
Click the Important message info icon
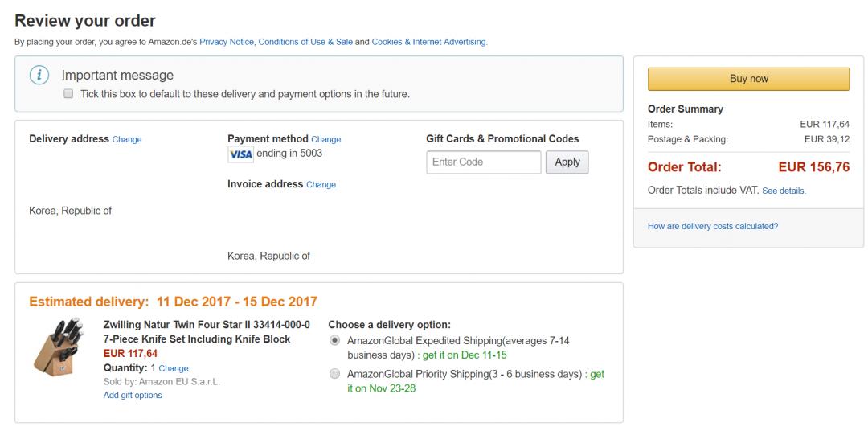[37, 76]
